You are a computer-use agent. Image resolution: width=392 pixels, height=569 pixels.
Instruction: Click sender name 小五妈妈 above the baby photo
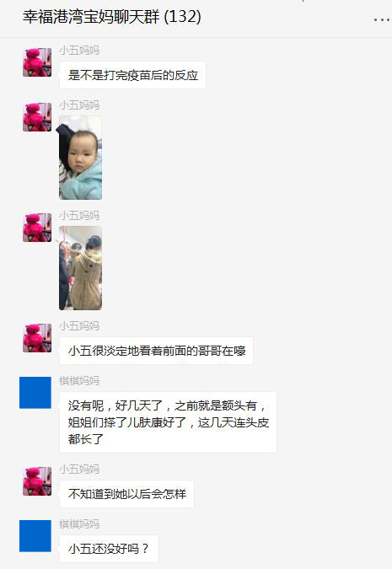[x=79, y=105]
